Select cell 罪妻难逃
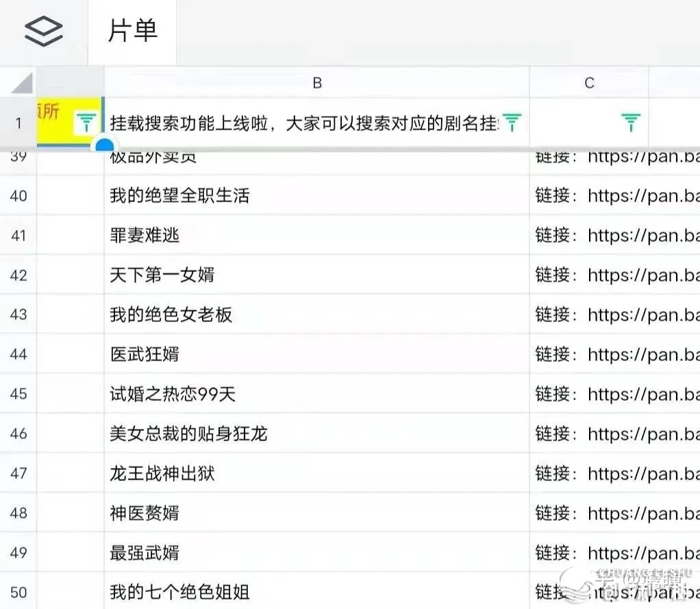The image size is (700, 609). pos(145,236)
